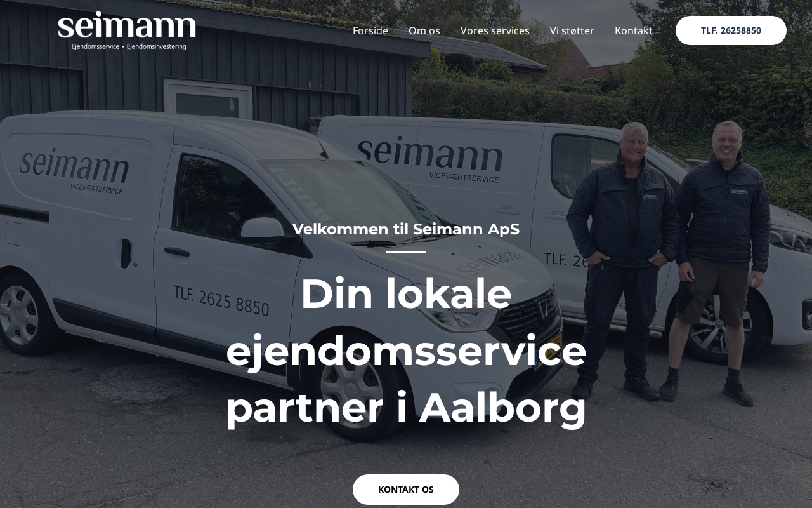The width and height of the screenshot is (812, 508).
Task: Click the white-framed window on the dark building
Action: [208, 99]
